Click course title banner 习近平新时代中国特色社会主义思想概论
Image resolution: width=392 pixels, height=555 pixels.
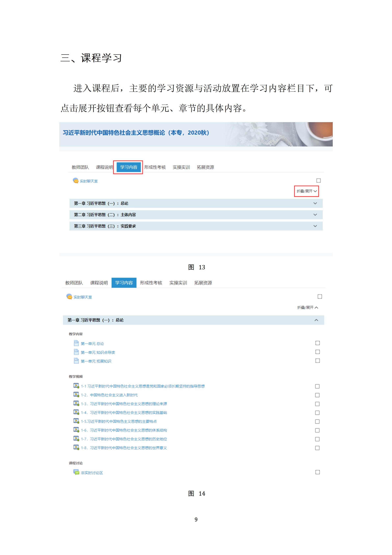136,133
